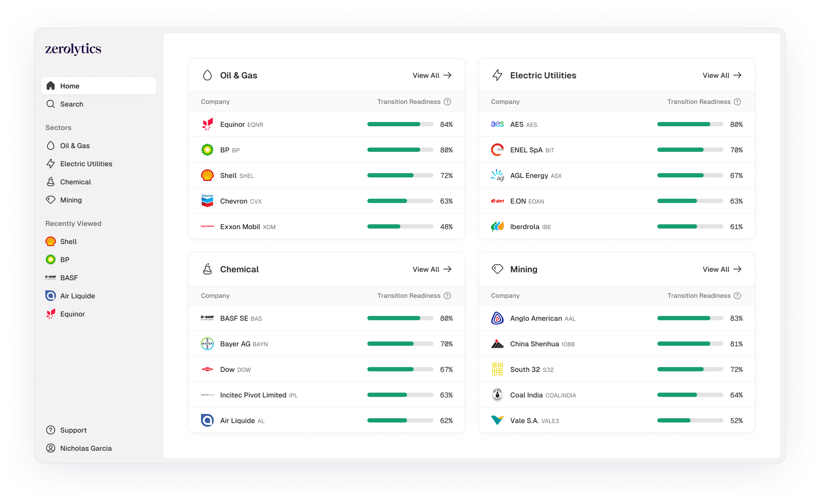Click the AES logo icon
The image size is (820, 504).
[497, 124]
